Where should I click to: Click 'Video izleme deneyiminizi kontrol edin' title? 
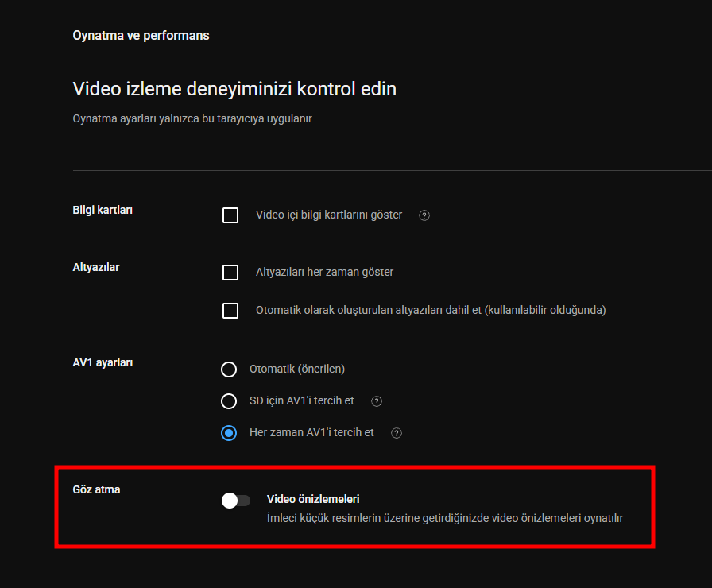click(234, 88)
